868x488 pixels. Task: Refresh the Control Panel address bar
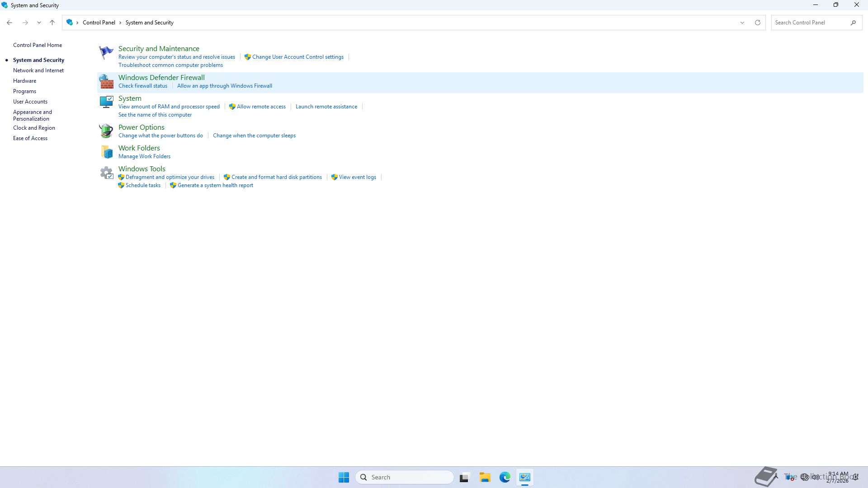(x=758, y=23)
